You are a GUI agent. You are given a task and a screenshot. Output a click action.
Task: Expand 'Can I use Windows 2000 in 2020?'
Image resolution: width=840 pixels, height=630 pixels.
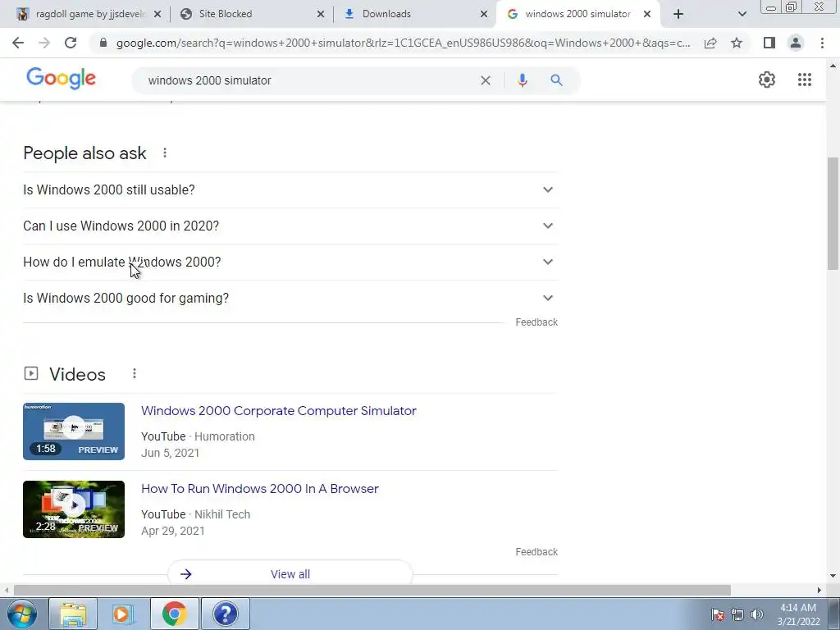point(290,226)
